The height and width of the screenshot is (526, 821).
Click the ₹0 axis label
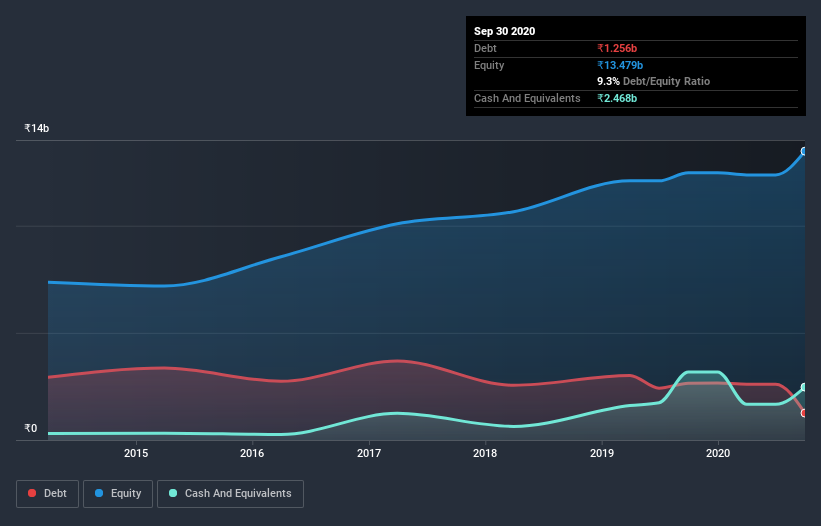[31, 428]
